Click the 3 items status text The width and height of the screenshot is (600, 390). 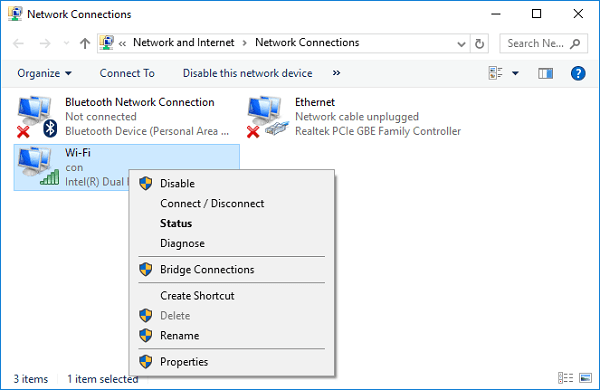coord(31,379)
